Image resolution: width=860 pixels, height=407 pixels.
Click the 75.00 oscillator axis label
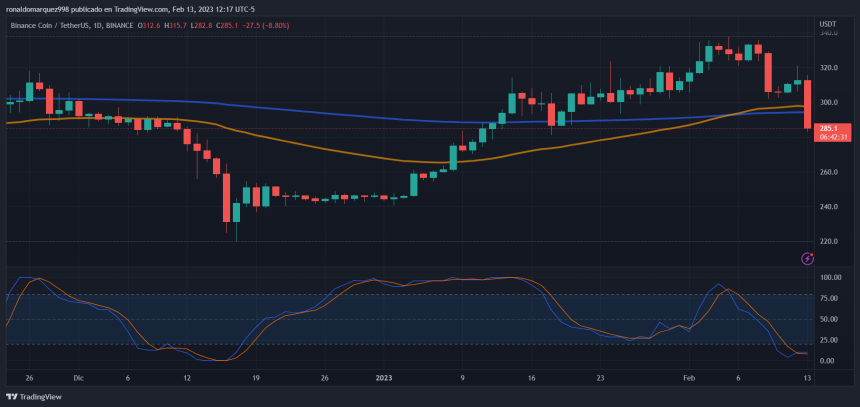click(x=830, y=298)
